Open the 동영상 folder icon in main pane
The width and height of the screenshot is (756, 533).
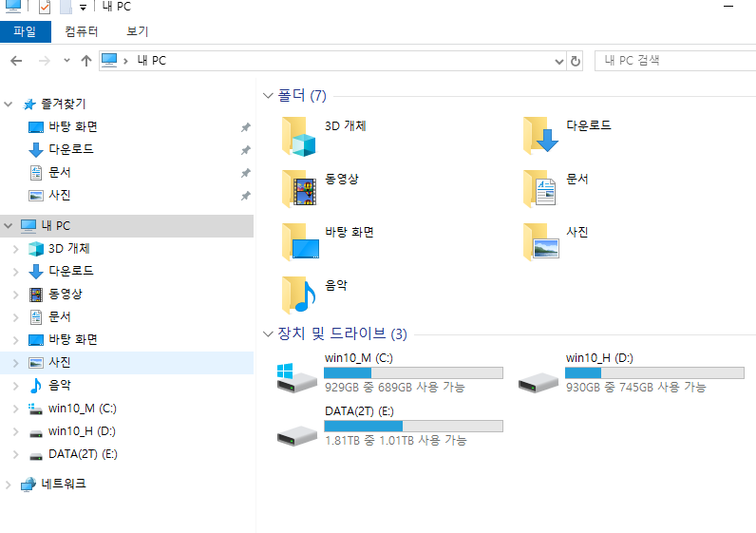click(299, 189)
